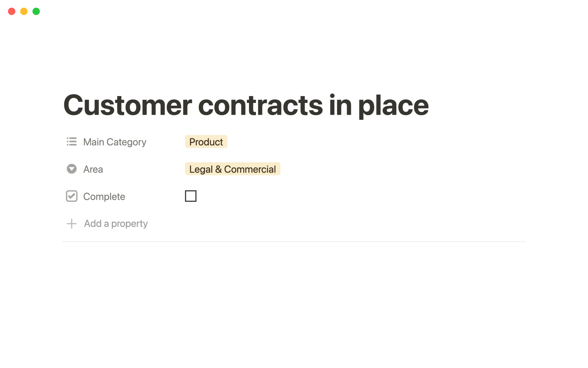Click the Area select property icon
Viewport: 588px width, 368px height.
tap(72, 169)
